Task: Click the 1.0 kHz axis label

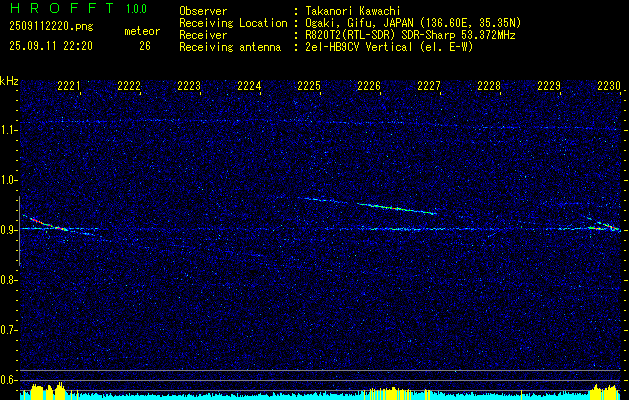Action: (x=9, y=180)
